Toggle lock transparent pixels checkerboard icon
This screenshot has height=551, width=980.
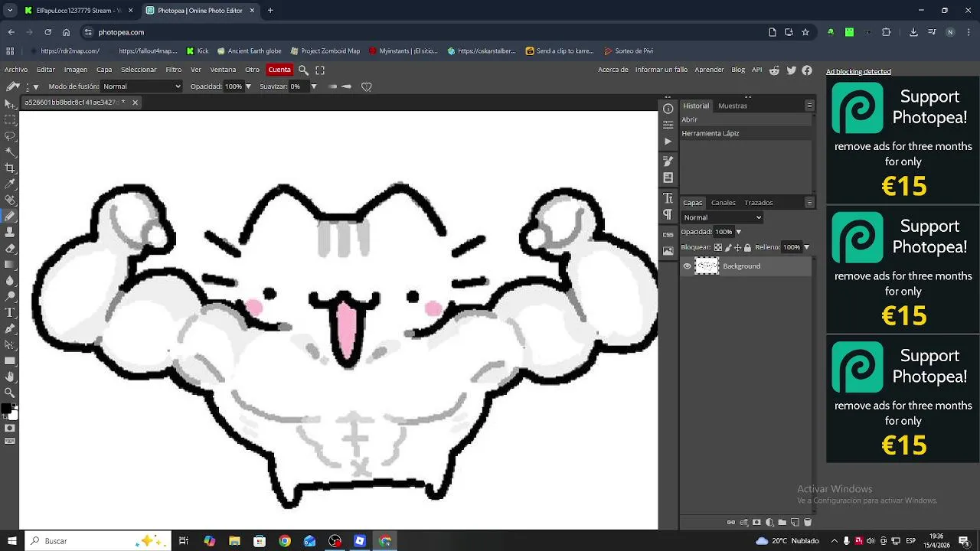[x=717, y=247]
